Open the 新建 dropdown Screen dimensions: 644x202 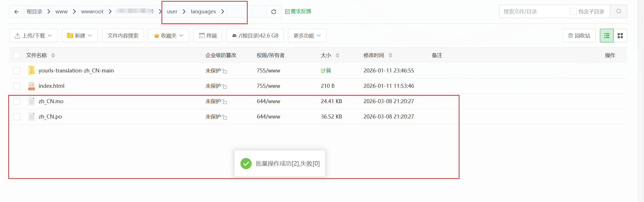pos(80,36)
